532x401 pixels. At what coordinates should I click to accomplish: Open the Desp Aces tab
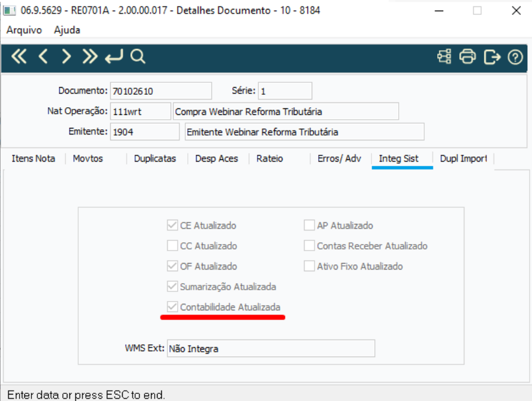216,158
